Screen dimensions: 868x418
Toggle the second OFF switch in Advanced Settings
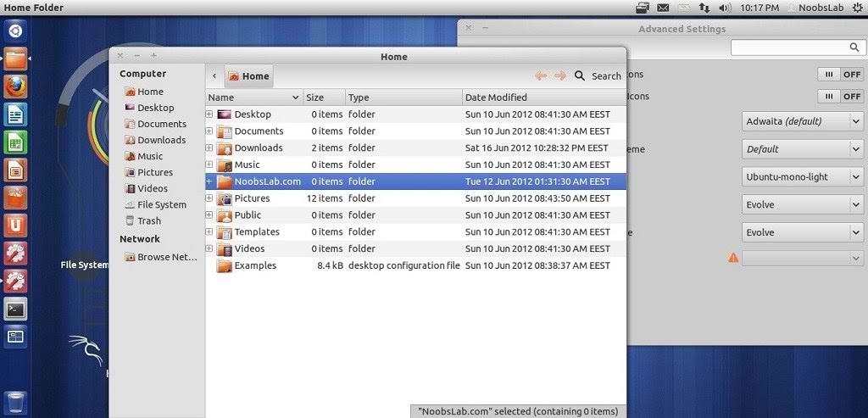(840, 97)
